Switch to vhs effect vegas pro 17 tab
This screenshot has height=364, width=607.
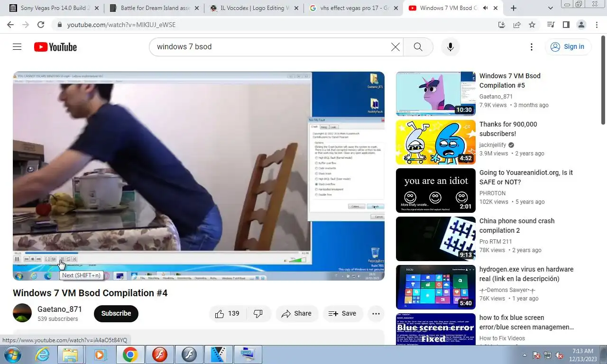[353, 8]
